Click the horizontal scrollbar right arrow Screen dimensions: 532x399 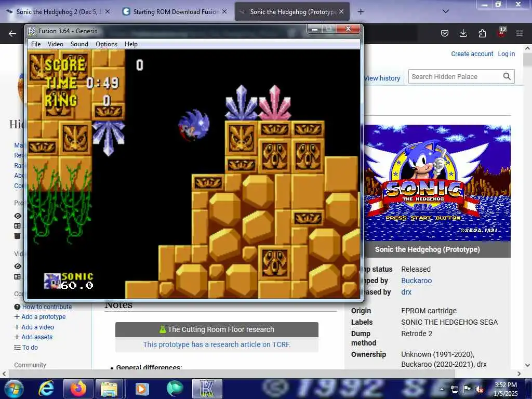[519, 374]
